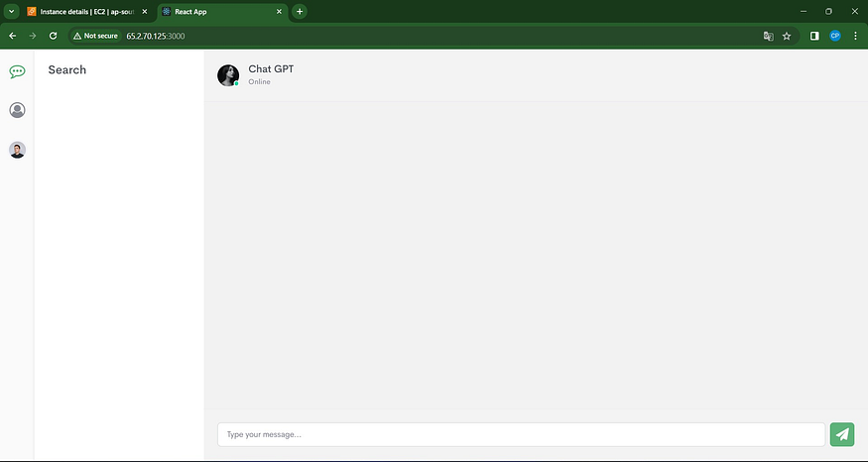Image resolution: width=868 pixels, height=462 pixels.
Task: Open the chats speech-bubble icon in sidebar
Action: (17, 71)
